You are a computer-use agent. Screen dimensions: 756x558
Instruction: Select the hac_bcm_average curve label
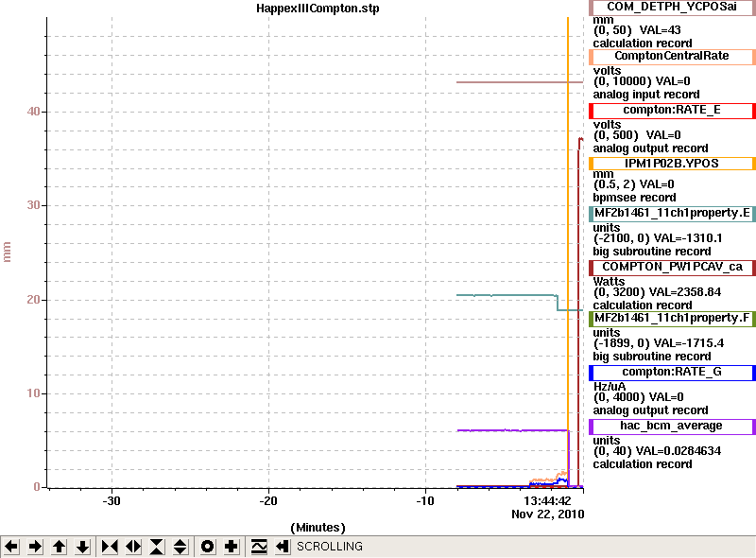(672, 427)
